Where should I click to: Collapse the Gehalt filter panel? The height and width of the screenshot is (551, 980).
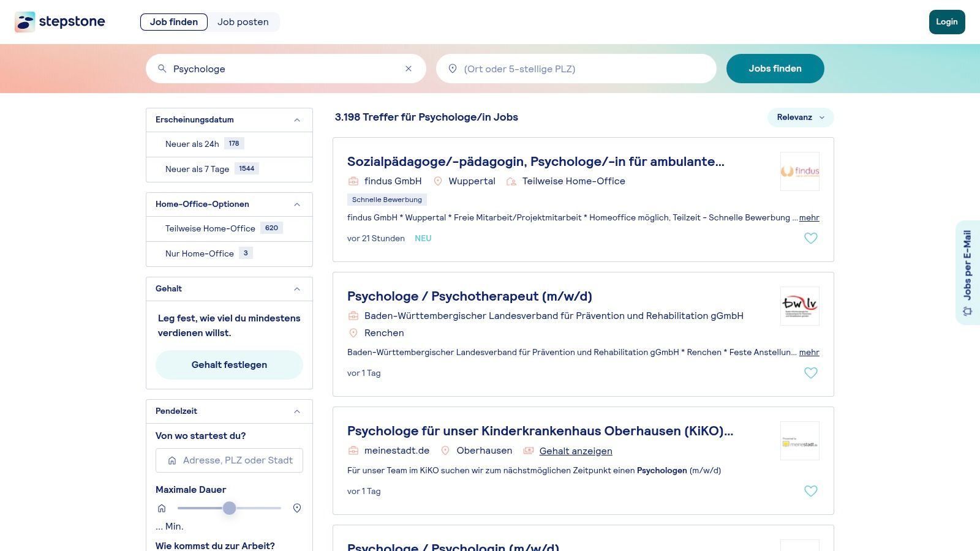(297, 289)
